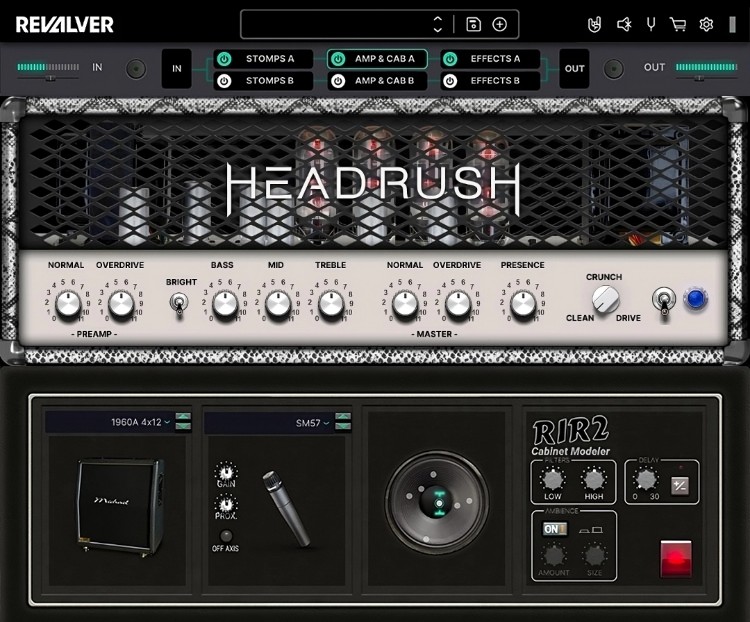This screenshot has width=750, height=622.
Task: Click next cabinet down arrow by 1960A
Action: tap(183, 426)
